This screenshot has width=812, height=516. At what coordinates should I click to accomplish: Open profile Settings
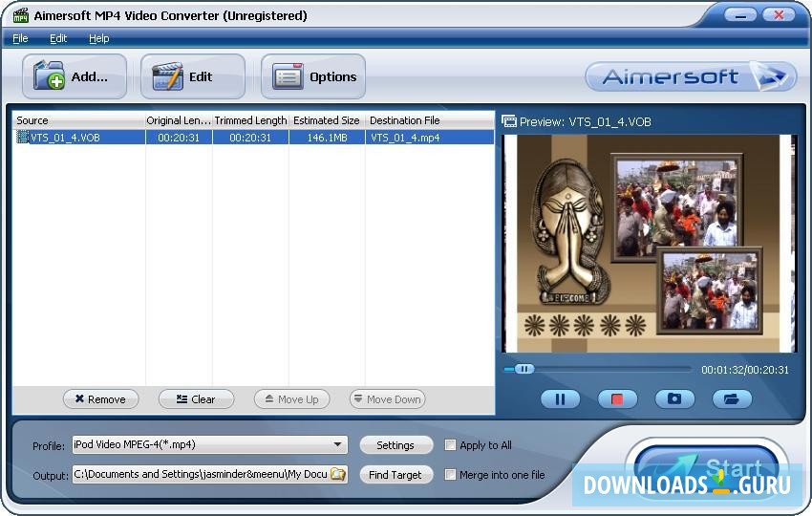396,445
